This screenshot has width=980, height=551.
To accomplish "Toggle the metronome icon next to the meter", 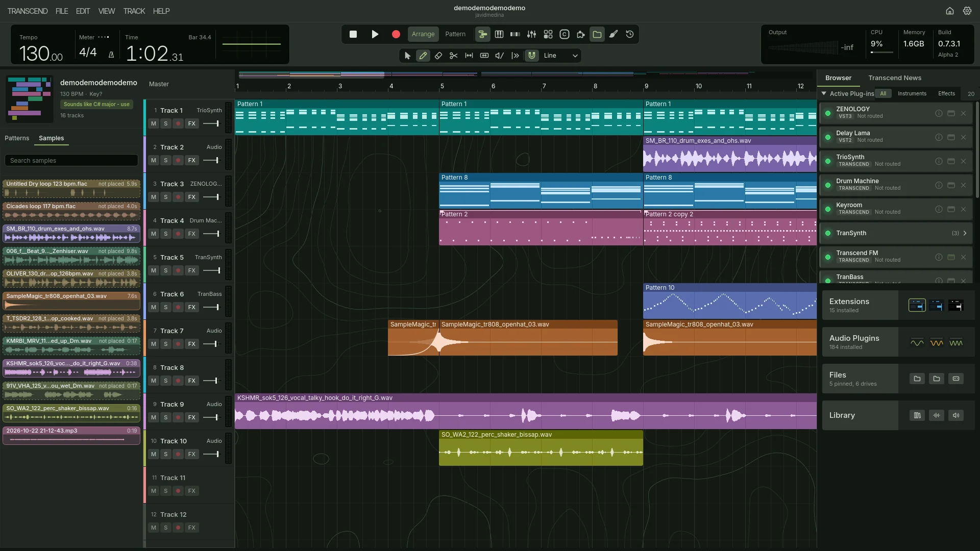I will coord(111,55).
